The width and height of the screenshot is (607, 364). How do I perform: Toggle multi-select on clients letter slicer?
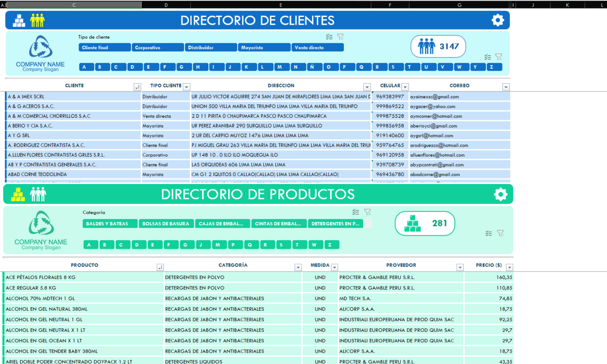pyautogui.click(x=488, y=57)
